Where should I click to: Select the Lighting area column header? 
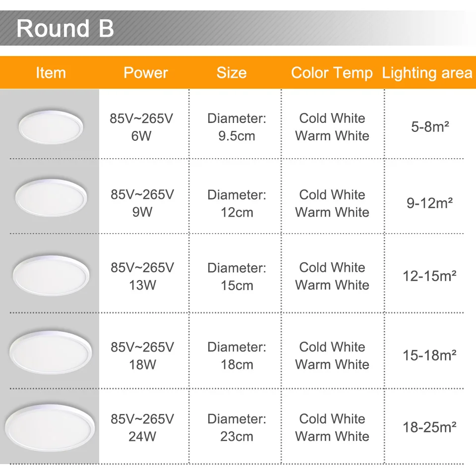coord(427,73)
